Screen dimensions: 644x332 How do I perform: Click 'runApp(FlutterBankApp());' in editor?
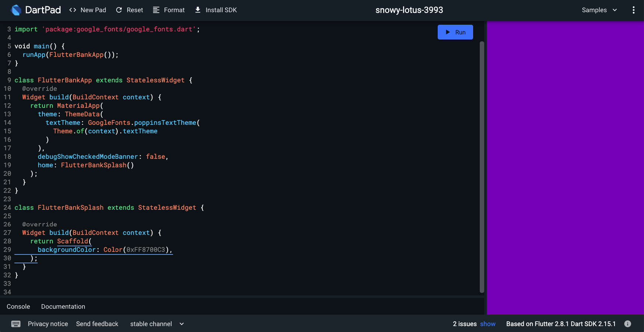70,55
